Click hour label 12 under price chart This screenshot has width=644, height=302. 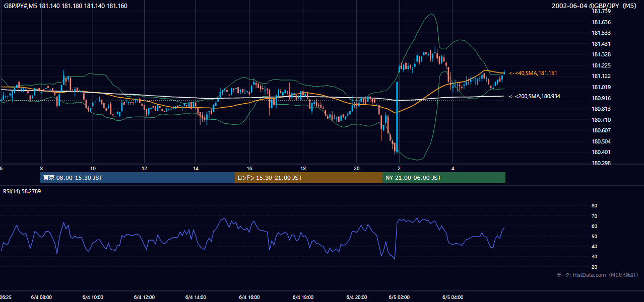point(144,168)
